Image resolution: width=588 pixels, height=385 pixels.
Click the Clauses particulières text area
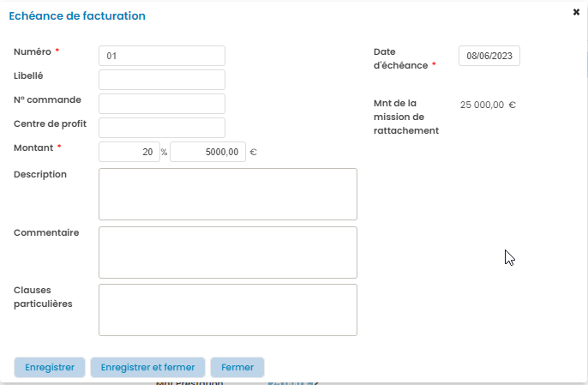coord(228,310)
